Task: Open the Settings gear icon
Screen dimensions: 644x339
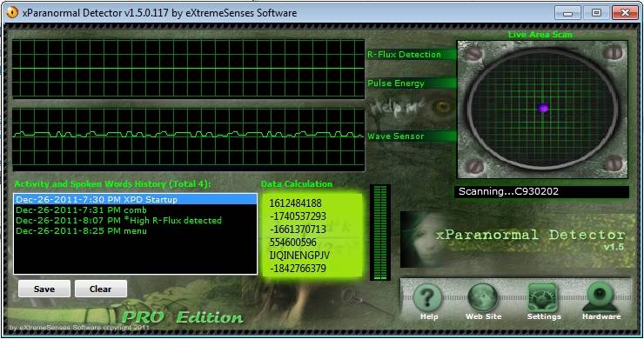Action: tap(543, 297)
